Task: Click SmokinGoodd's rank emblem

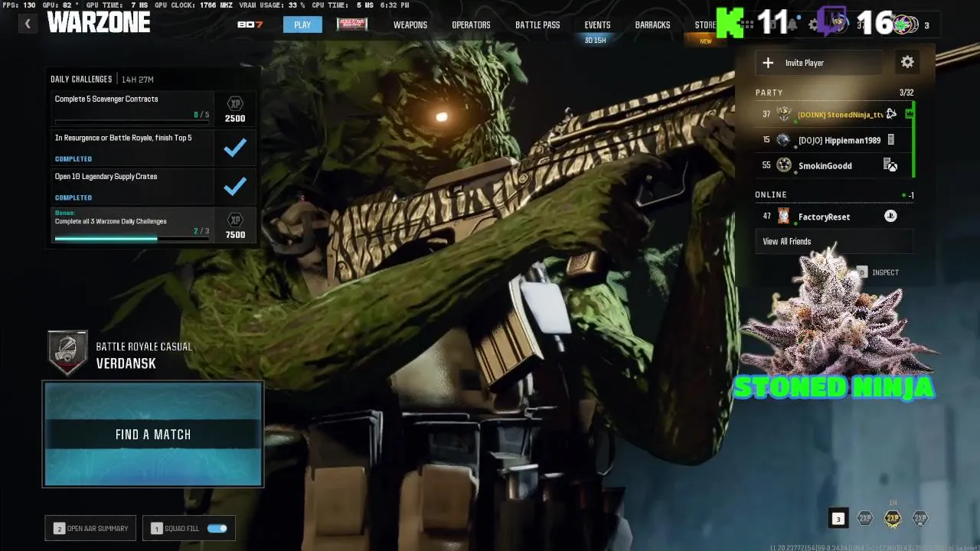Action: 783,165
